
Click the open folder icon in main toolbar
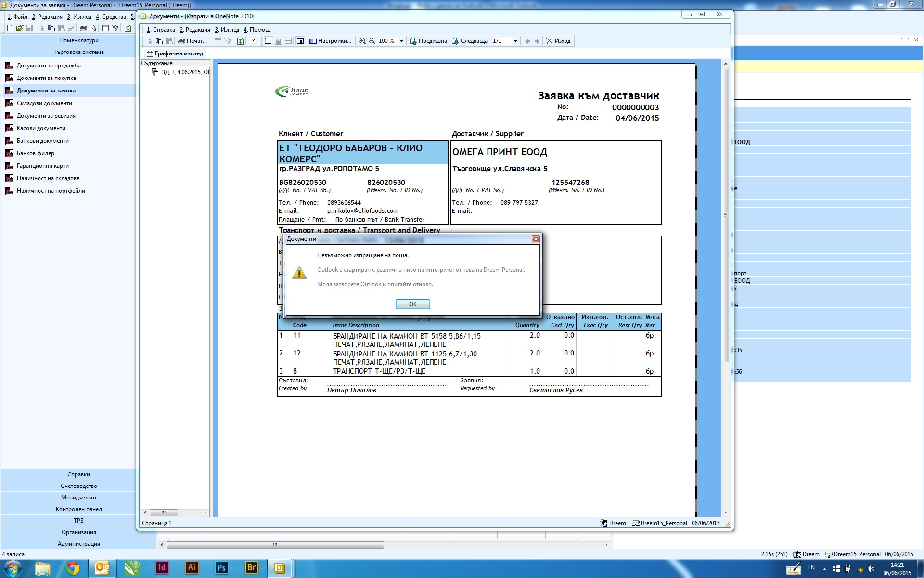20,28
